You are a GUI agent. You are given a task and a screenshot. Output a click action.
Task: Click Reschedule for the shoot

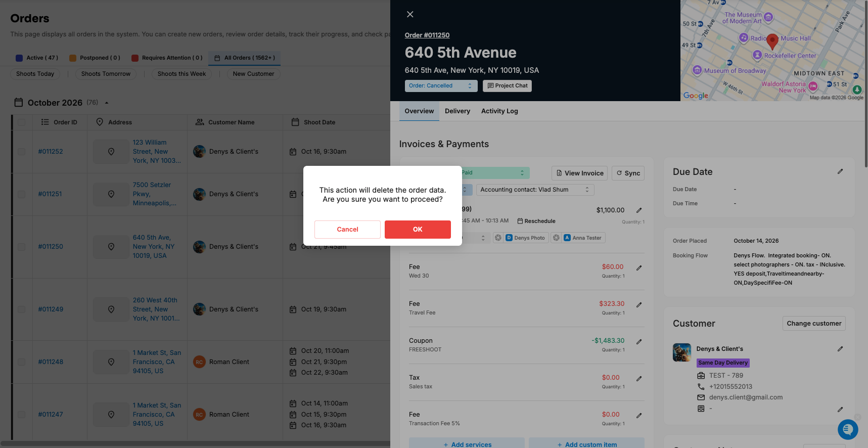click(x=536, y=221)
